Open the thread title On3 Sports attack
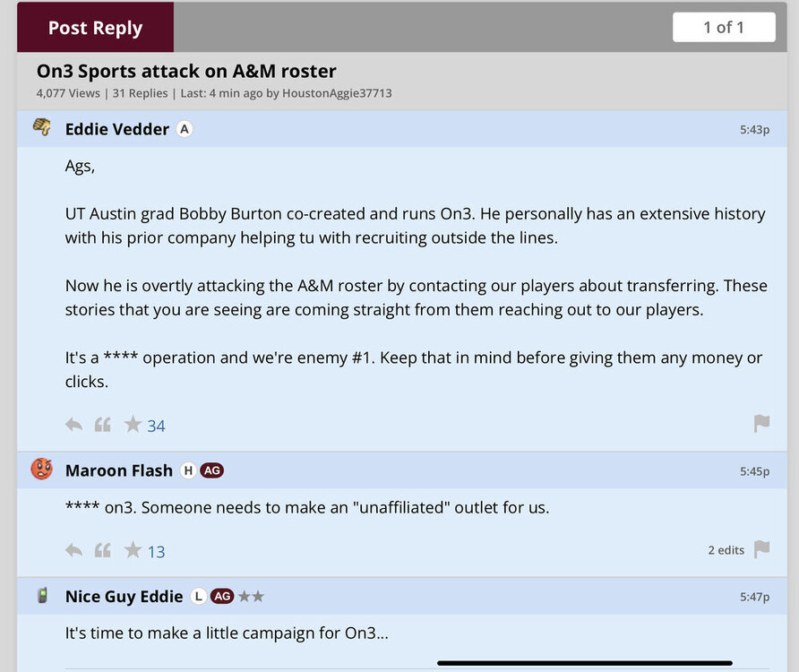799x672 pixels. point(186,71)
